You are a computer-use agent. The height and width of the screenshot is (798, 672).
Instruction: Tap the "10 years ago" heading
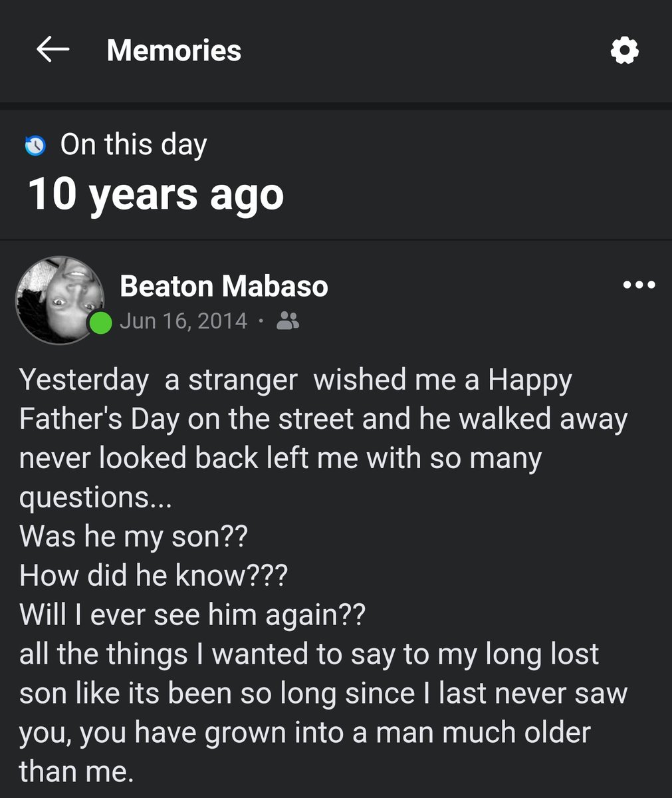point(156,194)
